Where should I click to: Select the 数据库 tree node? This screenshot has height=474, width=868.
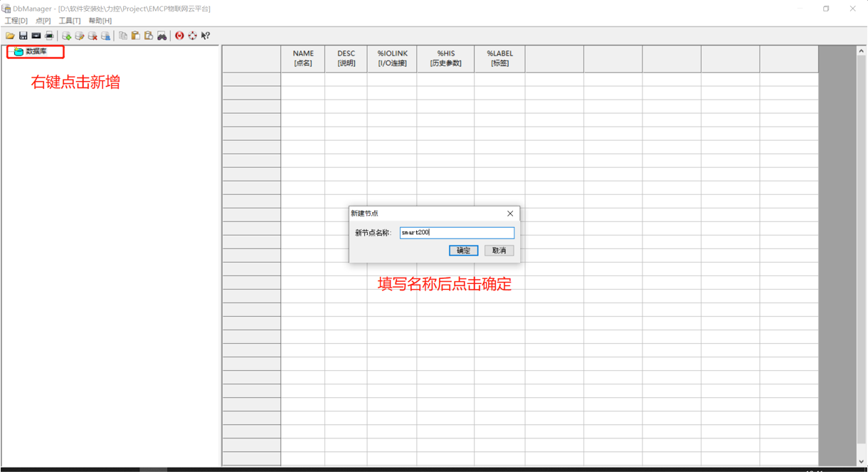tap(34, 51)
